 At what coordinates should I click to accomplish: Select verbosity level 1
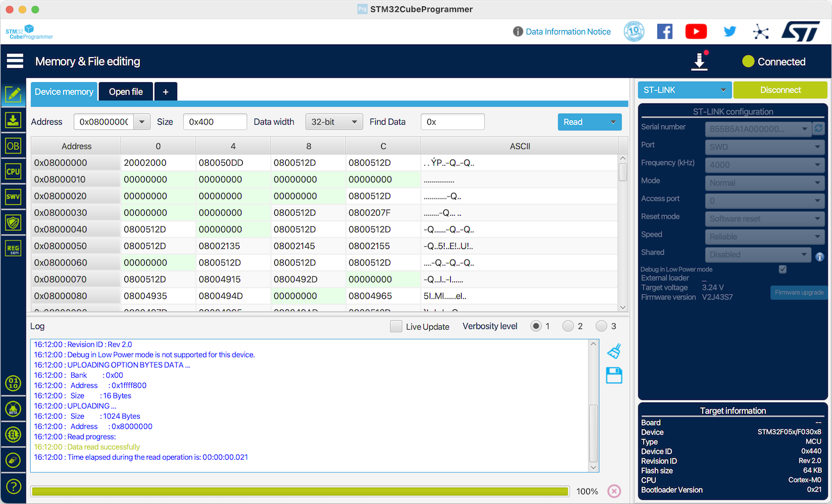[x=536, y=326]
